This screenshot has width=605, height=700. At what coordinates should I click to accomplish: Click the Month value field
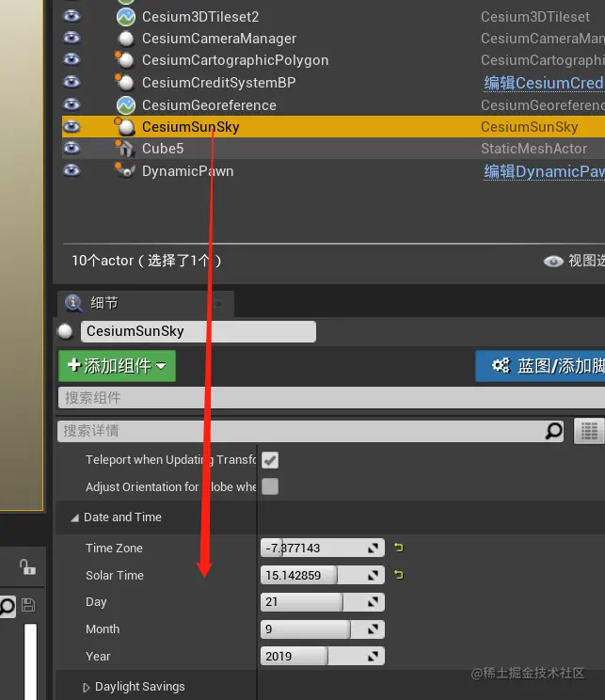323,629
